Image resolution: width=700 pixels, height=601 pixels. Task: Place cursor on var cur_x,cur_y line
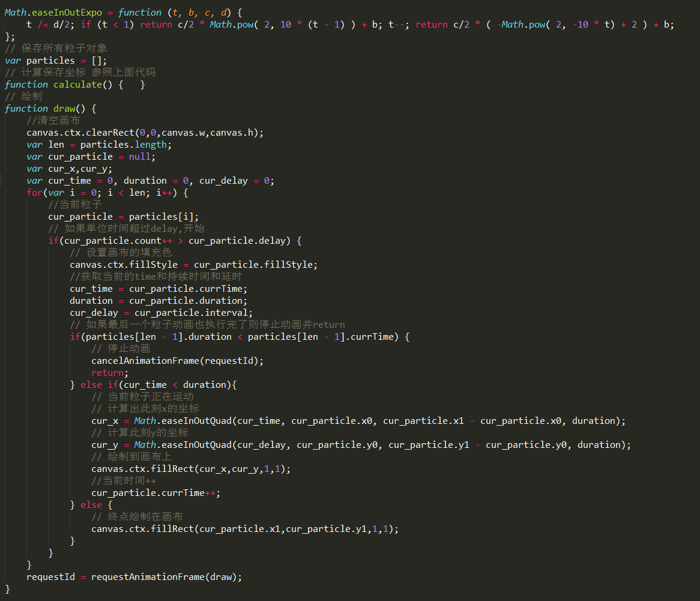click(x=69, y=169)
